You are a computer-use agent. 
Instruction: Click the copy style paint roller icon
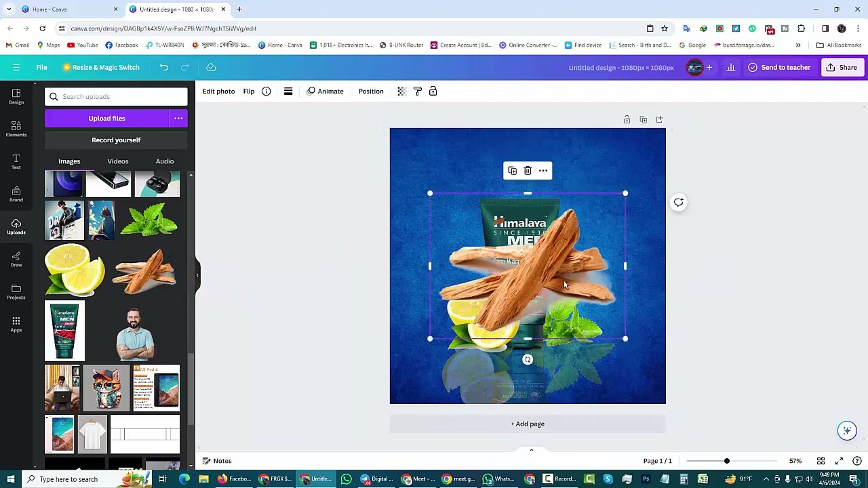tap(418, 91)
